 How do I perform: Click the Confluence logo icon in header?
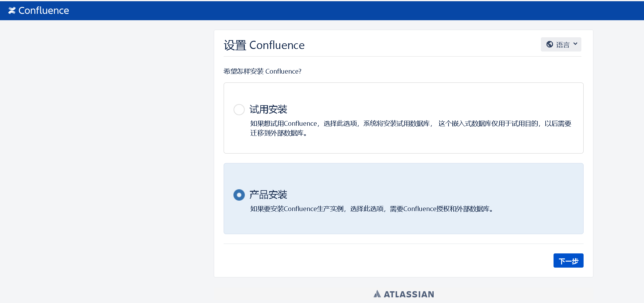[x=12, y=10]
